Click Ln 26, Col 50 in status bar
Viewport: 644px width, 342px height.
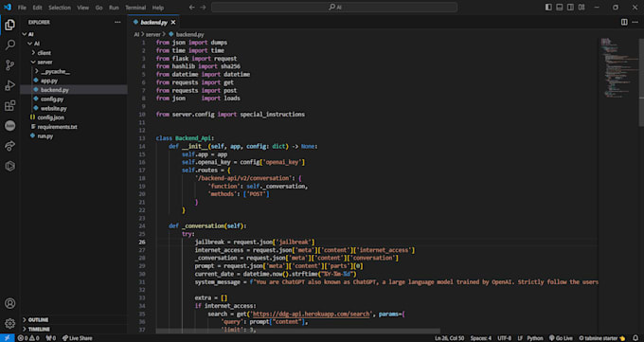[449, 338]
